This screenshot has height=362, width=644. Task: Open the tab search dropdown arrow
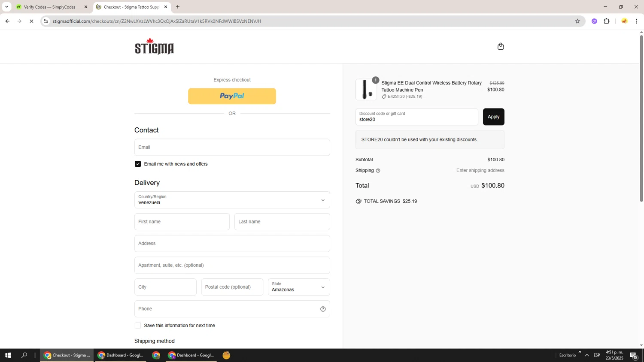click(6, 7)
